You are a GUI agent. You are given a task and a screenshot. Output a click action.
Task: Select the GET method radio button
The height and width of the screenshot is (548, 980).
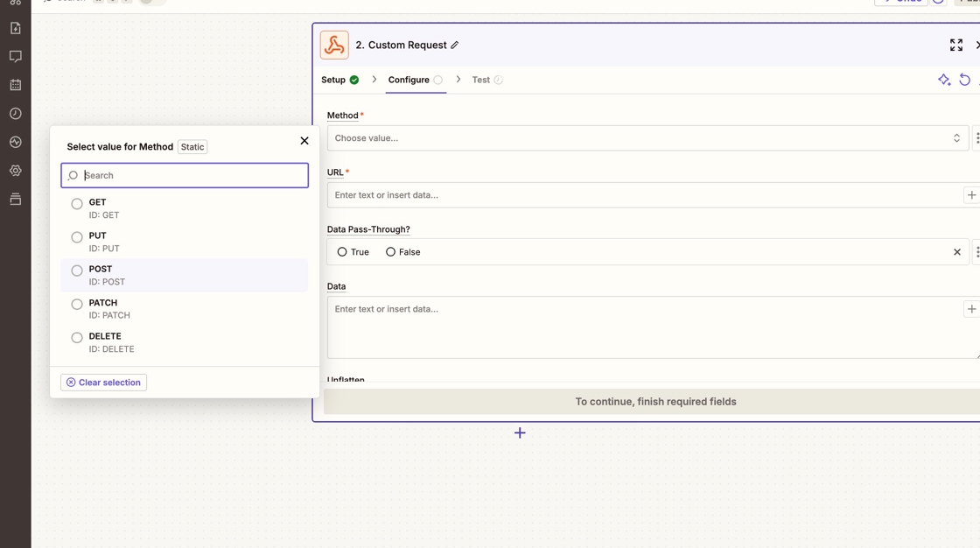pos(77,204)
